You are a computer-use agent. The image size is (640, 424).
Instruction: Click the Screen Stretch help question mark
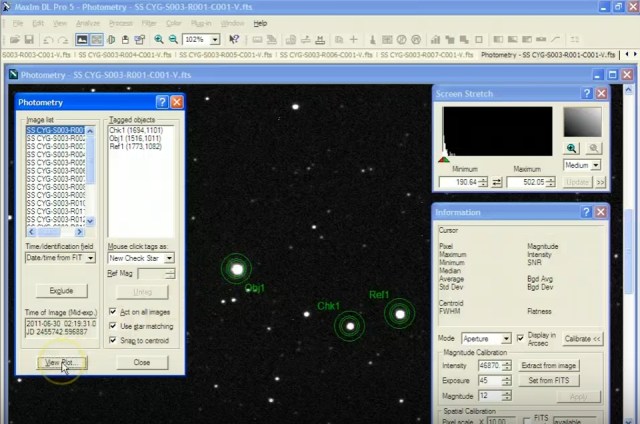click(588, 93)
